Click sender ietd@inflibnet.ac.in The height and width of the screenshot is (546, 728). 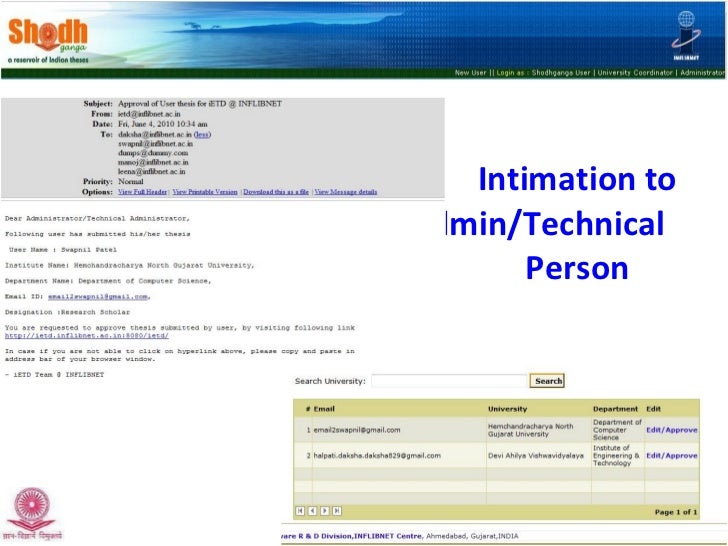pyautogui.click(x=149, y=114)
